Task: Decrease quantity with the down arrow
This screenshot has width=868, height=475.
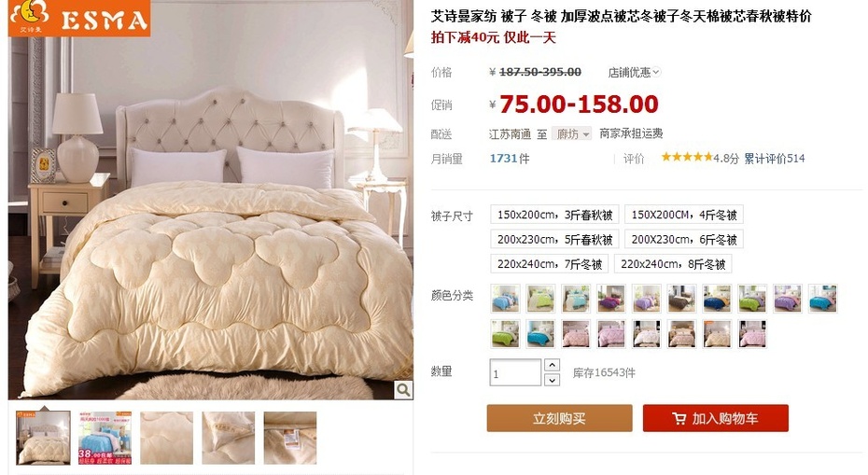Action: pos(552,380)
